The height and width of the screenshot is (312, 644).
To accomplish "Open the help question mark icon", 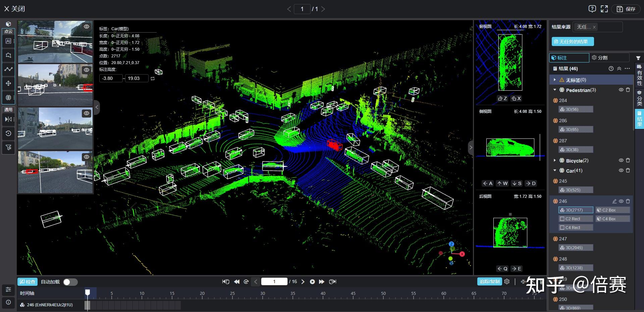I will pos(592,9).
